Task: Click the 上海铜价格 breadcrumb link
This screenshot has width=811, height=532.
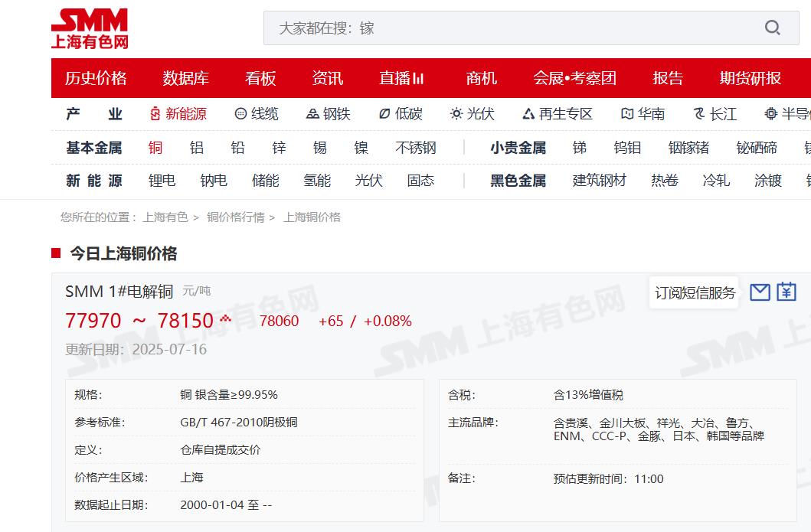Action: [x=312, y=217]
